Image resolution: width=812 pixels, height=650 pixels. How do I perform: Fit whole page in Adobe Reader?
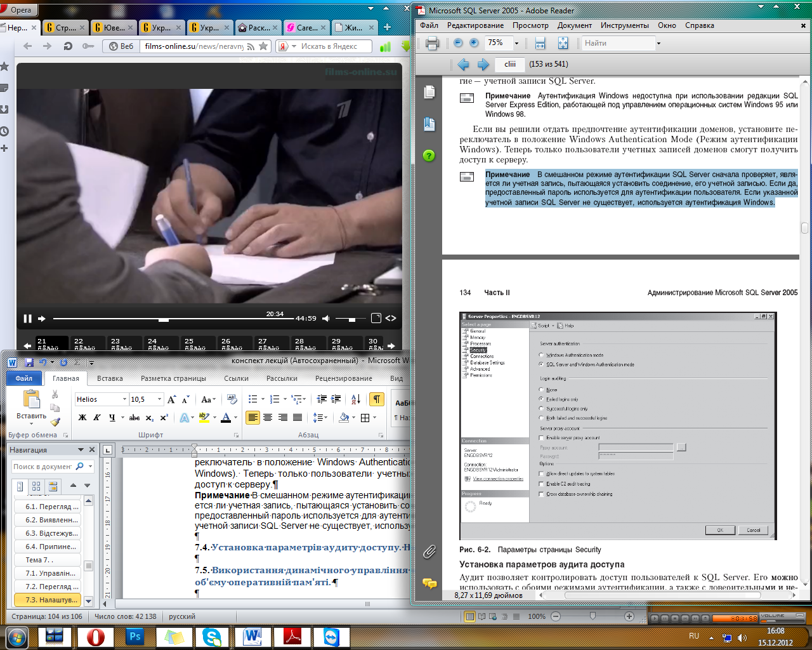coord(563,43)
